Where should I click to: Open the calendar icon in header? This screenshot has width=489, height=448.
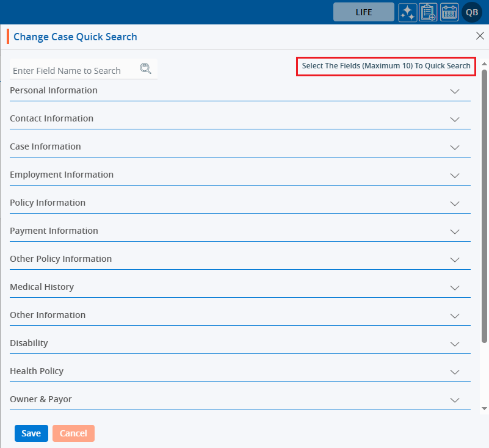[x=449, y=12]
